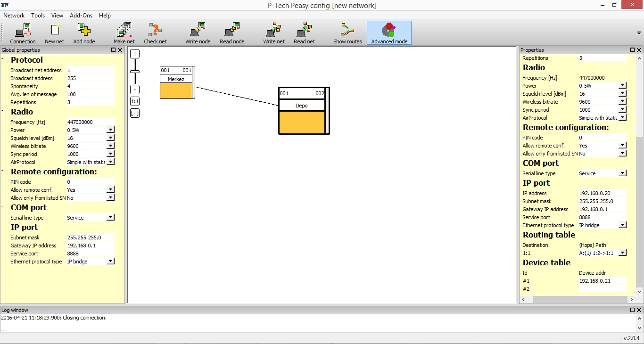644x344 pixels.
Task: Reset canvas zoom to 1:1
Action: point(135,101)
